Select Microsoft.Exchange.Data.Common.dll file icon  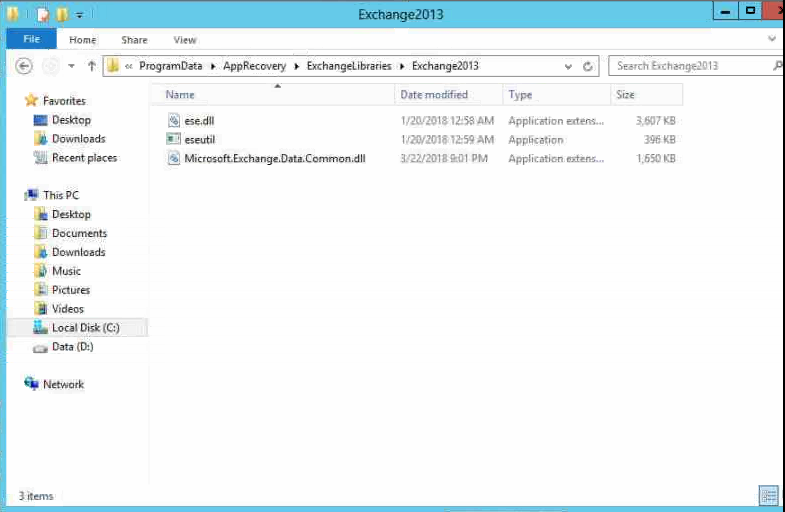pyautogui.click(x=173, y=158)
